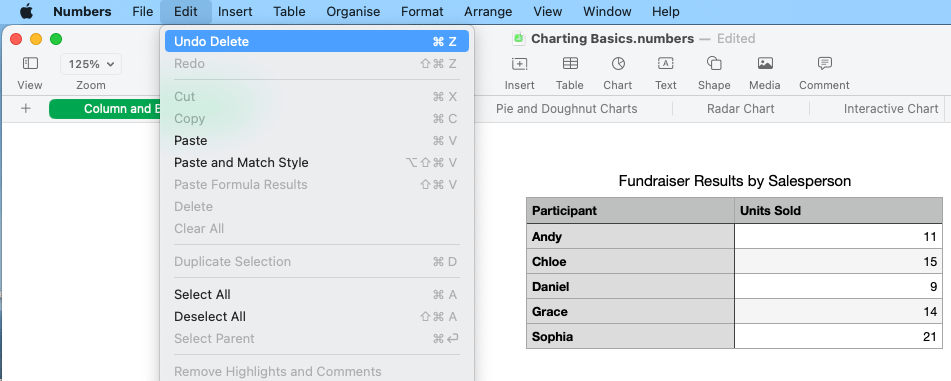Open the Format menu
Image resolution: width=951 pixels, height=381 pixels.
click(x=422, y=12)
